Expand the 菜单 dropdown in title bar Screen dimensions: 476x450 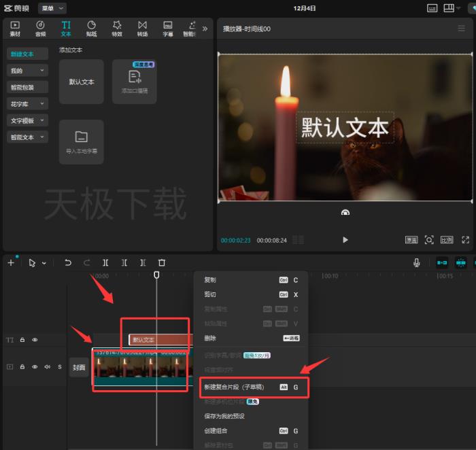[52, 8]
